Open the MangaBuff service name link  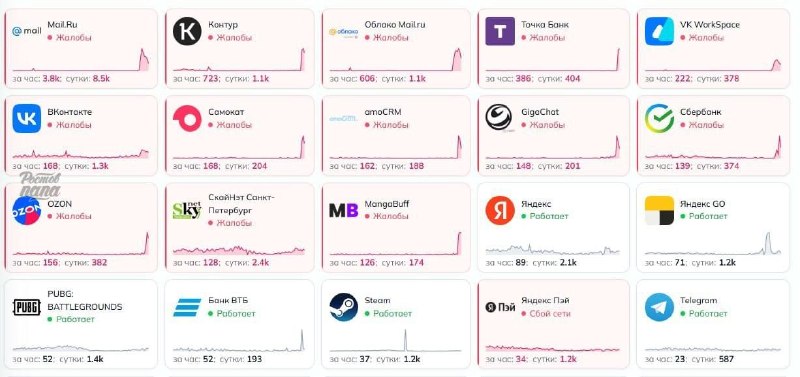click(386, 204)
